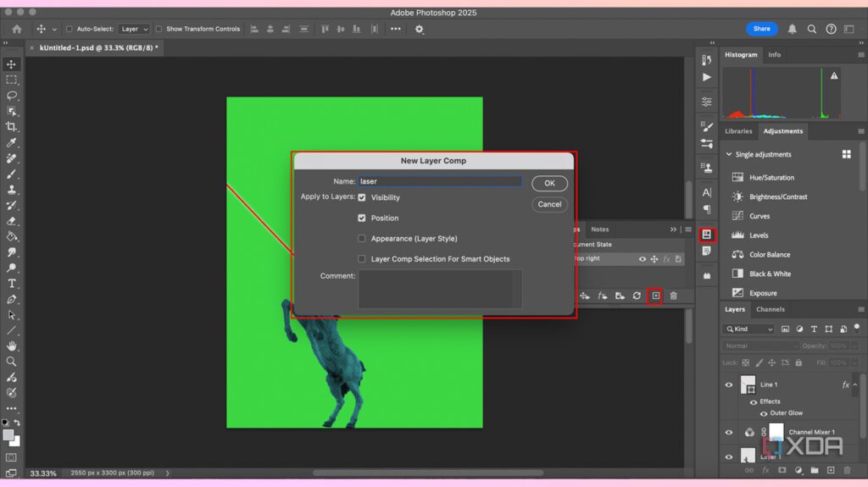Image resolution: width=868 pixels, height=487 pixels.
Task: Select the Crop tool
Action: coord(11,127)
